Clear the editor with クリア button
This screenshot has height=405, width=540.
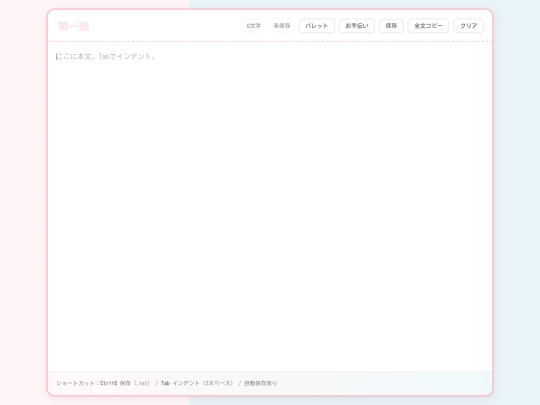coord(469,26)
